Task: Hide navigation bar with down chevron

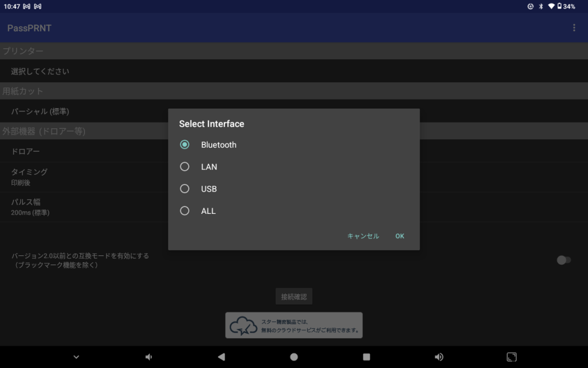Action: coord(76,357)
